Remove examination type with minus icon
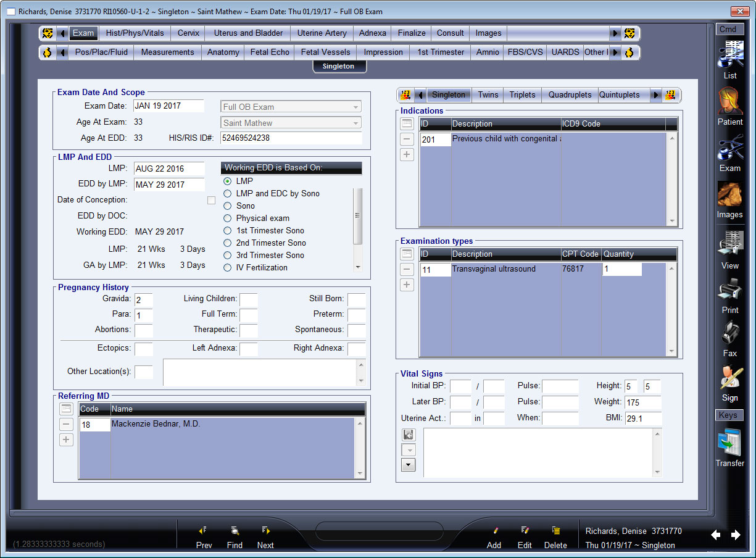 click(x=407, y=269)
